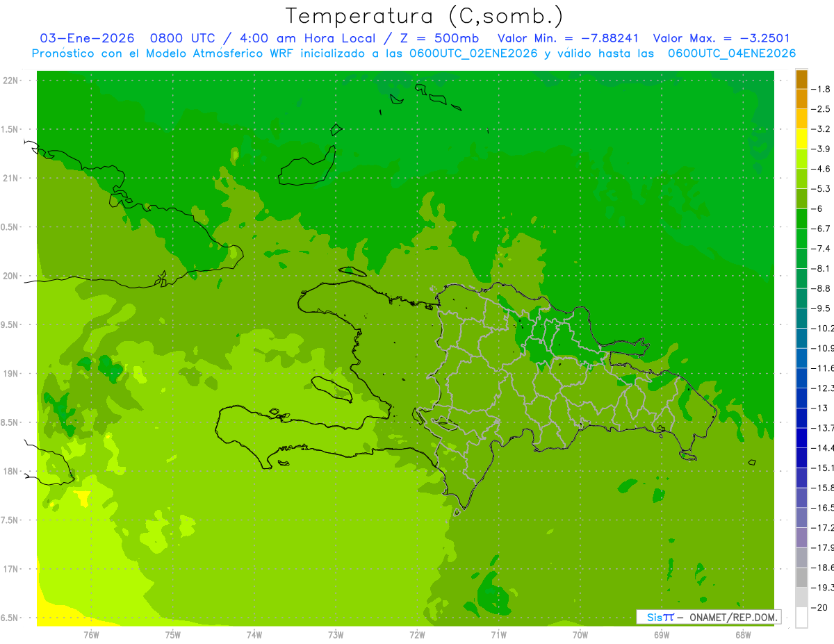Click the "72W" longitude label
834x644 pixels.
click(417, 635)
